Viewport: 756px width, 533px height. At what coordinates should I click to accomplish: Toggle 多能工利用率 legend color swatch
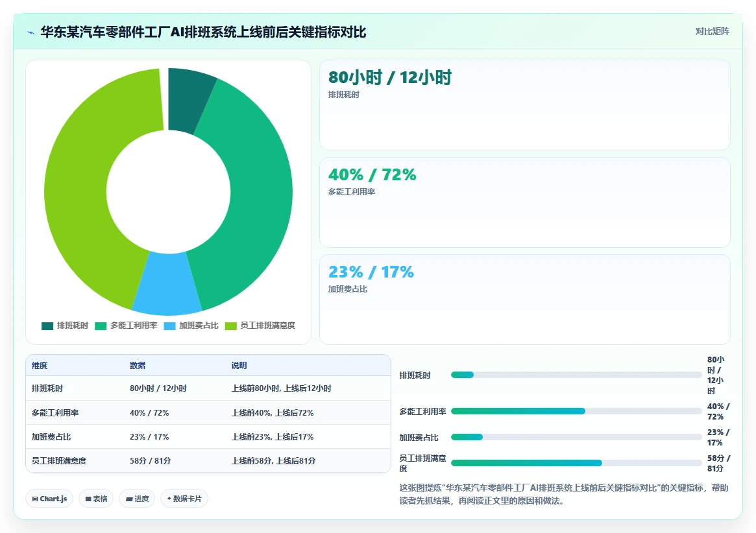101,326
